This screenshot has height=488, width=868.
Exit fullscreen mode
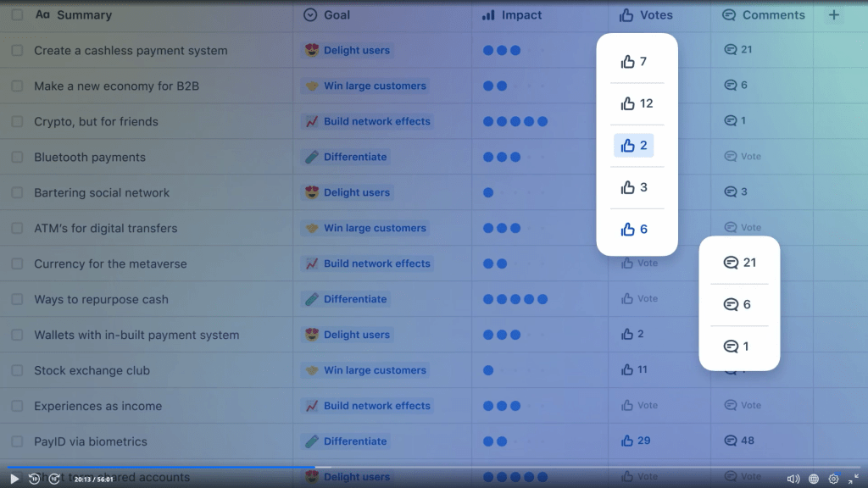pos(854,479)
